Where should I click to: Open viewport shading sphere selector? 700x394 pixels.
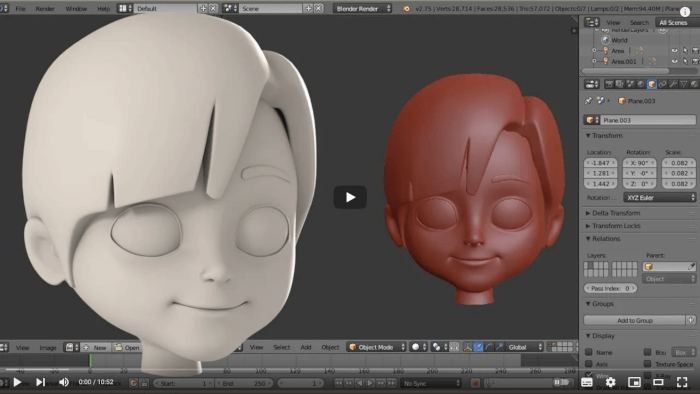[x=420, y=347]
